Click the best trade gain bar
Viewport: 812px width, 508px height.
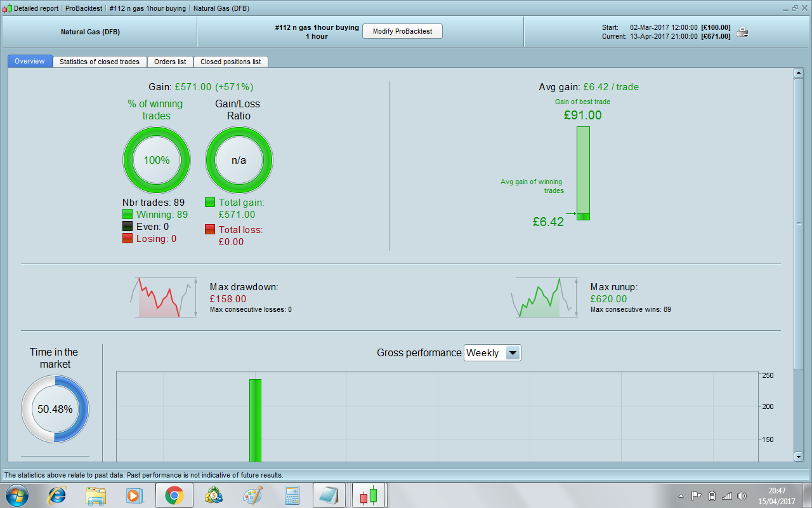[x=583, y=173]
